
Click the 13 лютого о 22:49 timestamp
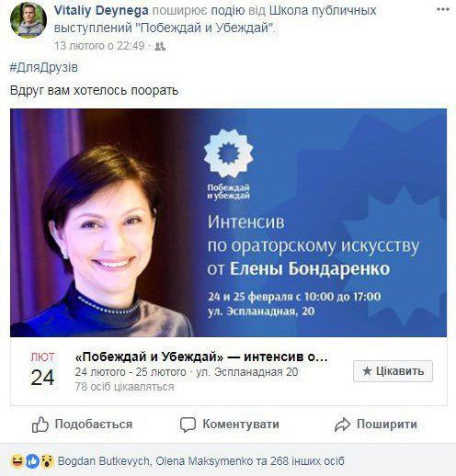[99, 46]
